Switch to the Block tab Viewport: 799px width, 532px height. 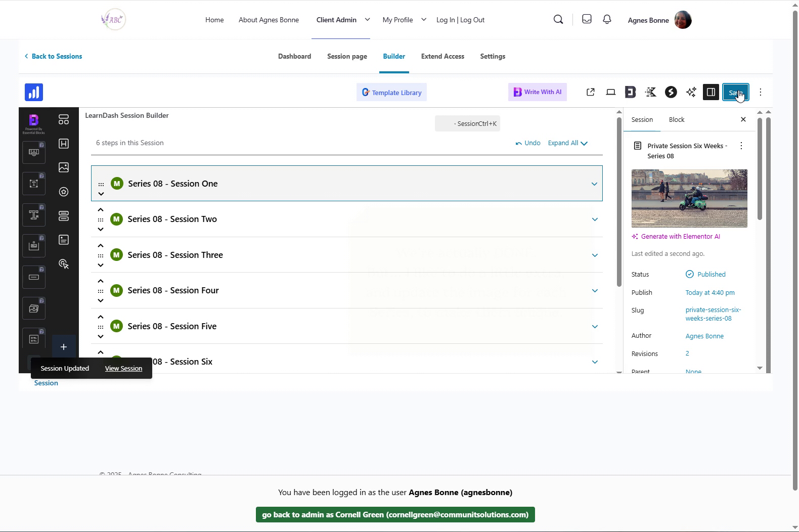[676, 120]
